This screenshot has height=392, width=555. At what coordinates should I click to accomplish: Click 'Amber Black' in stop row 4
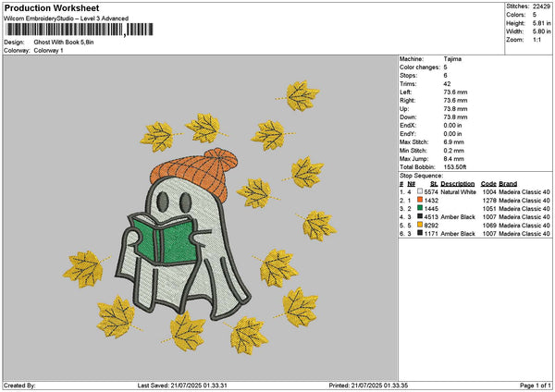(x=458, y=217)
